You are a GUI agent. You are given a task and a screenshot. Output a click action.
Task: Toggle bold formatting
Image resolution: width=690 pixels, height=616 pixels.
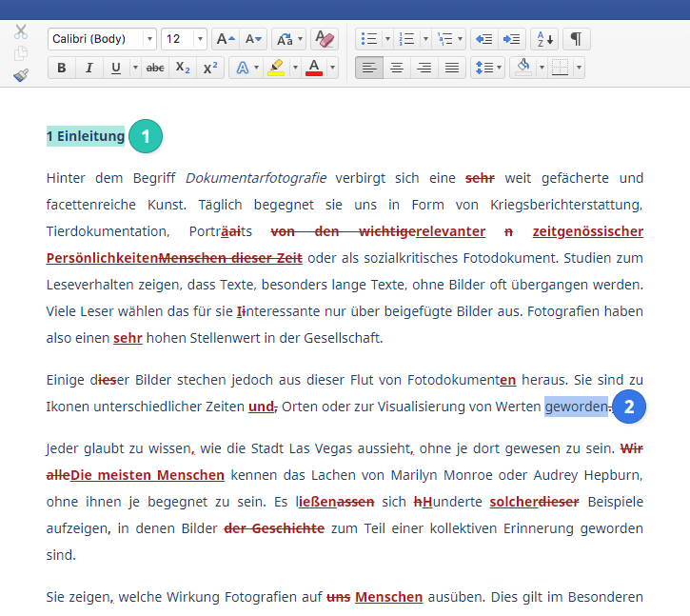(62, 68)
